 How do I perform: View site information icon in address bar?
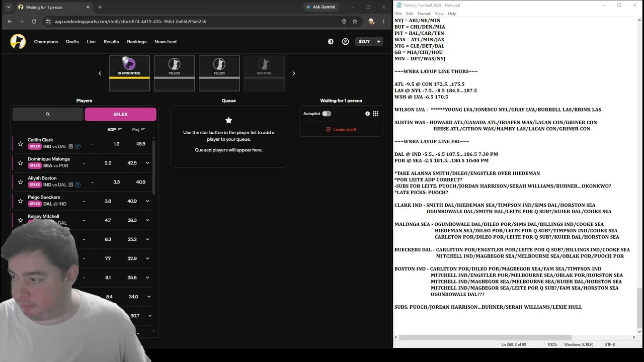[48, 22]
